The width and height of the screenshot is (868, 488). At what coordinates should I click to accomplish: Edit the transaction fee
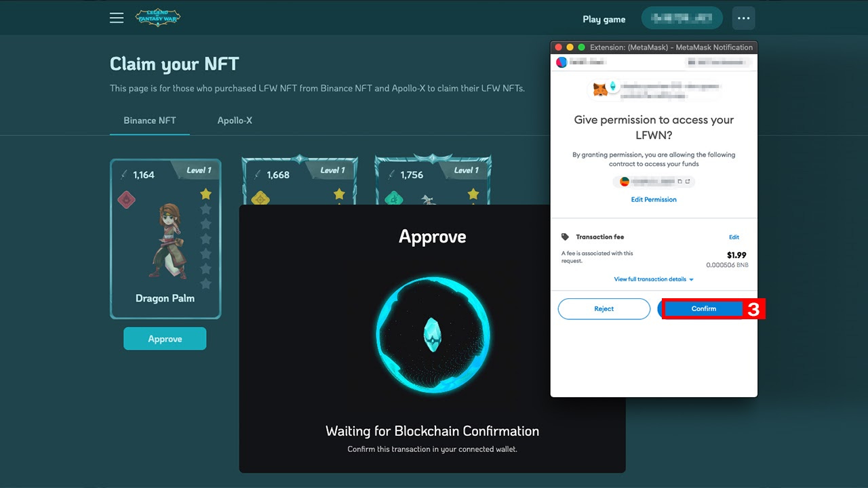(734, 237)
